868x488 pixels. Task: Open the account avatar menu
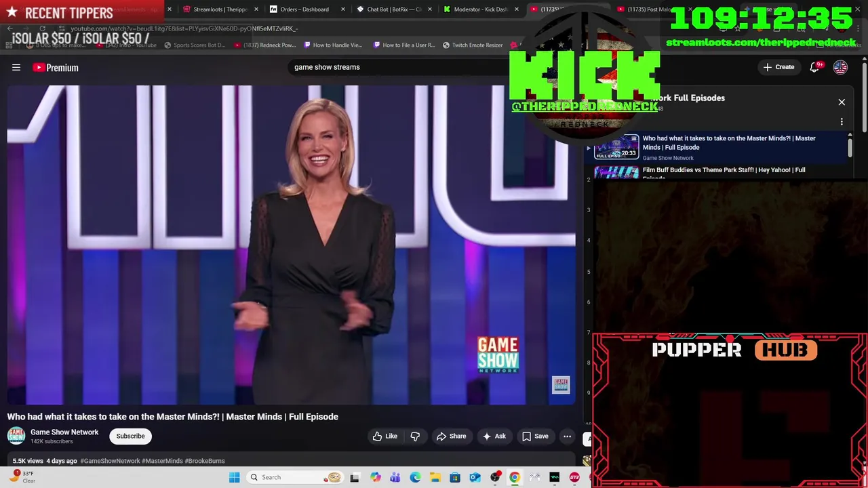click(840, 67)
